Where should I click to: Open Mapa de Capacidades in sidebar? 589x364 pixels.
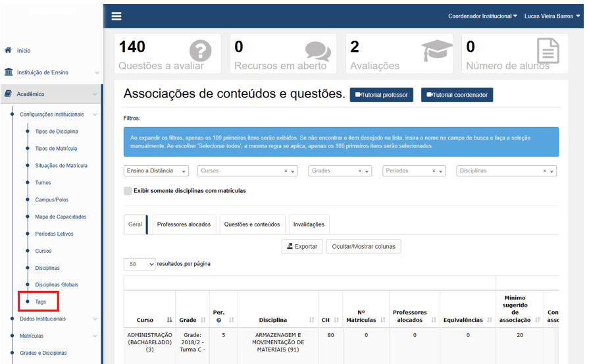coord(61,217)
